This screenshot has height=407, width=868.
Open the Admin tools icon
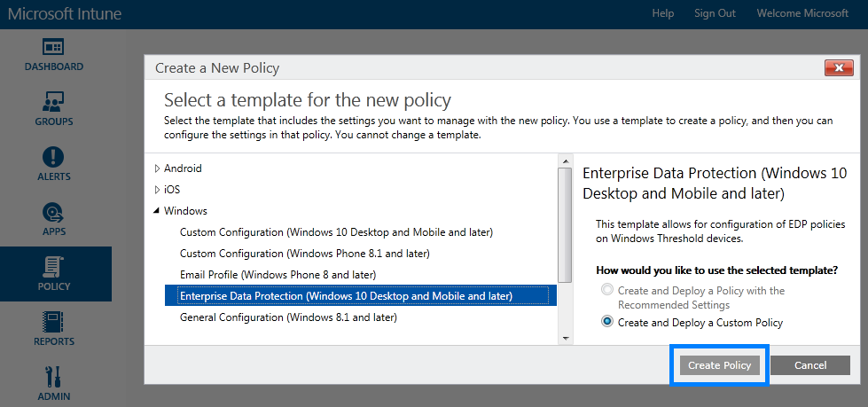tap(53, 376)
